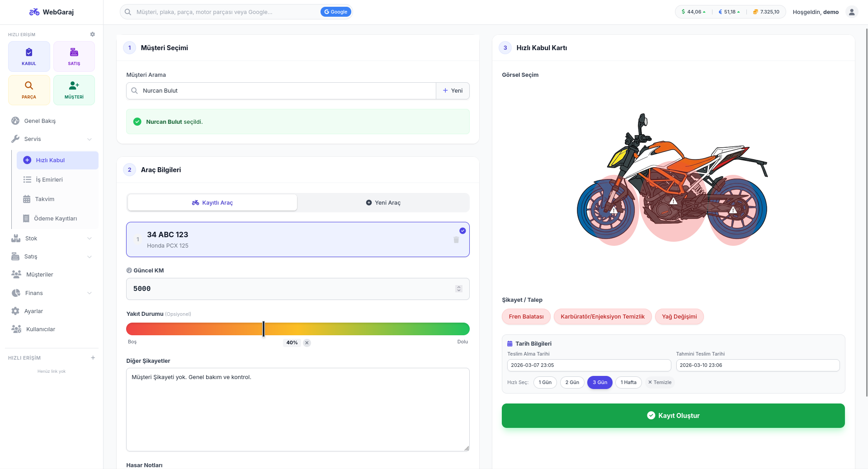Expand the Stok menu section
The height and width of the screenshot is (469, 868).
click(90, 239)
